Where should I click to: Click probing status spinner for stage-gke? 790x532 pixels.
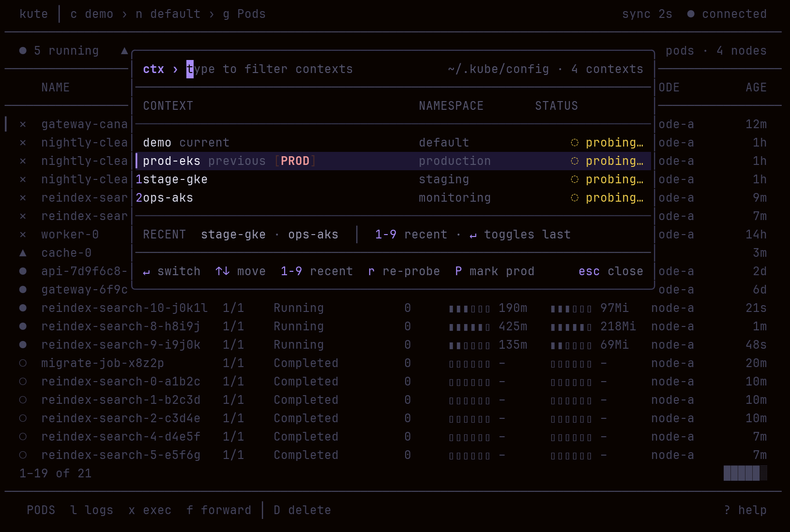(x=575, y=179)
